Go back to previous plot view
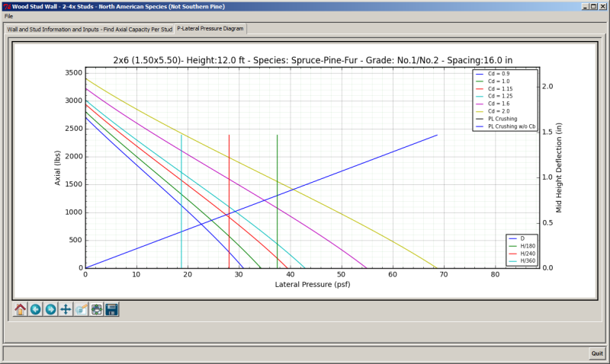 pos(35,310)
